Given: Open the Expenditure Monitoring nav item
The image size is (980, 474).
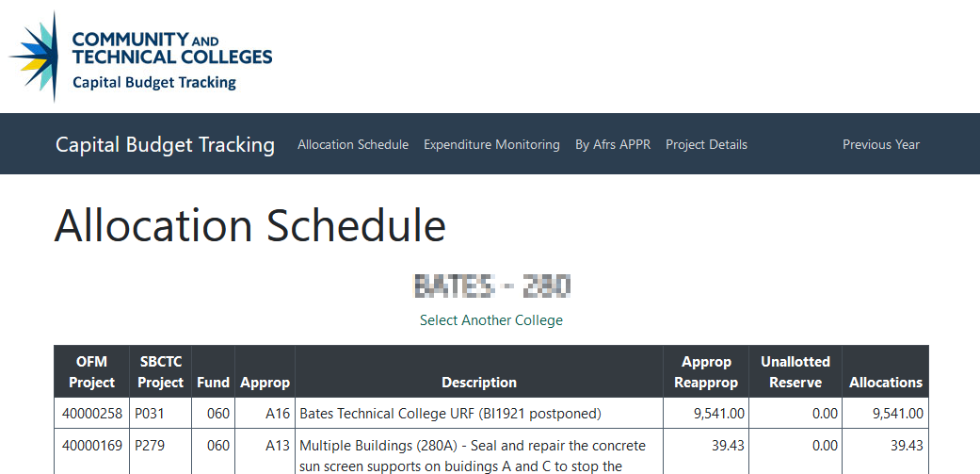Looking at the screenshot, I should pyautogui.click(x=491, y=144).
